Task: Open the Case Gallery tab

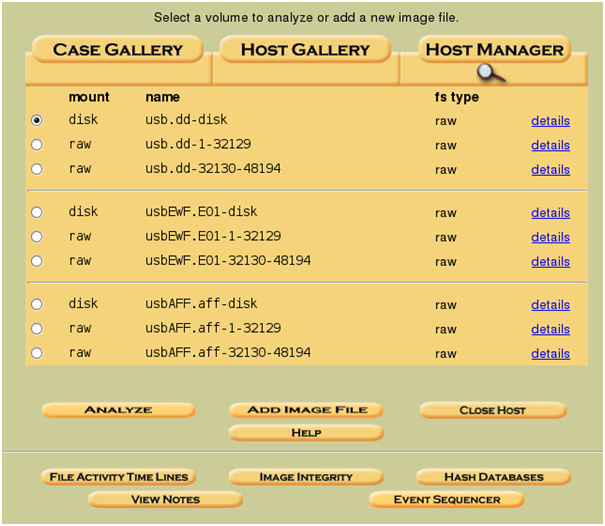Action: (x=118, y=49)
